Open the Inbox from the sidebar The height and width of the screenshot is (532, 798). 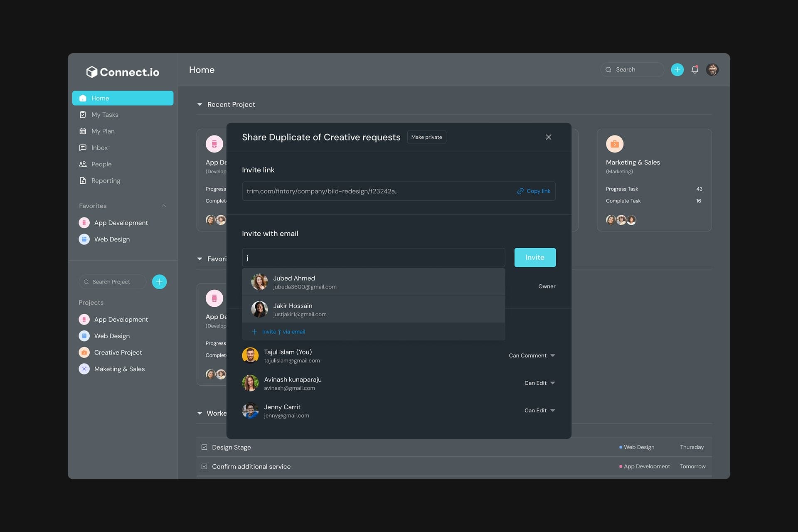[100, 148]
